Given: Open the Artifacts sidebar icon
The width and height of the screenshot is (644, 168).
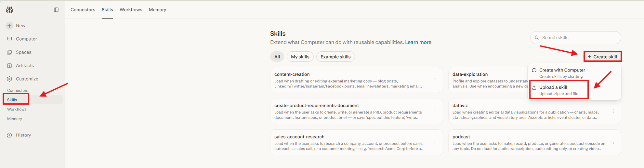Looking at the screenshot, I should [9, 66].
